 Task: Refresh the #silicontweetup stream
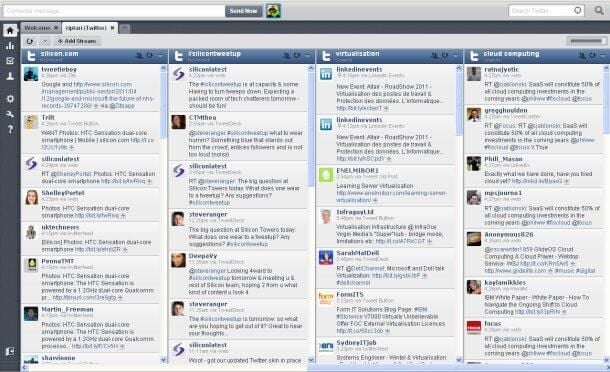tap(297, 56)
